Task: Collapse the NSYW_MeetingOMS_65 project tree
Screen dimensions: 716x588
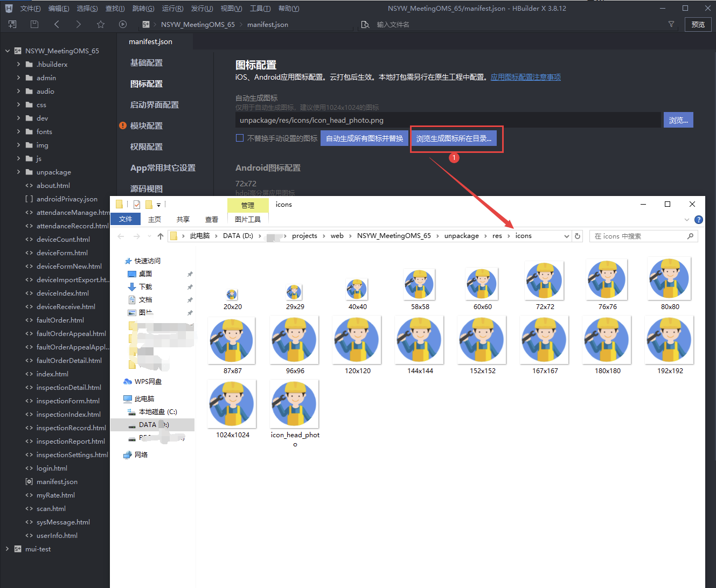Action: pyautogui.click(x=8, y=51)
